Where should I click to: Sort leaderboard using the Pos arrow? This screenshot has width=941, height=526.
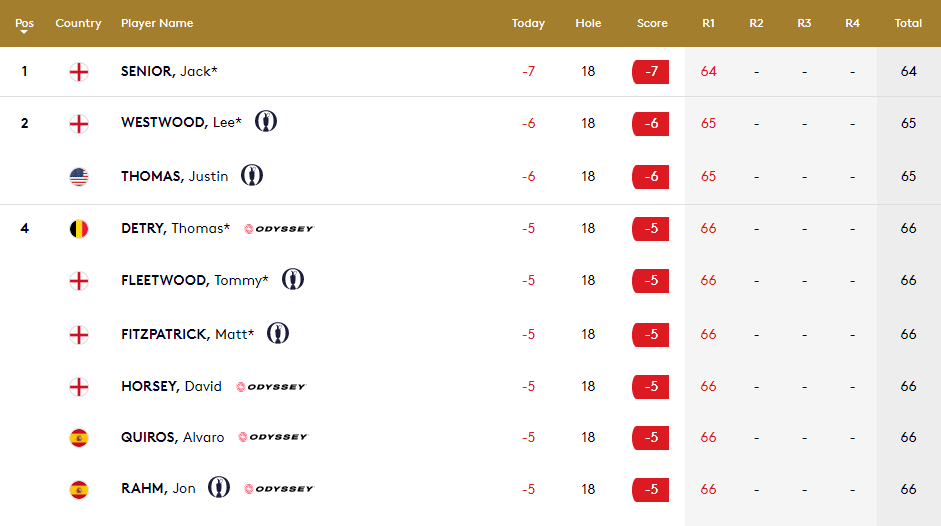(x=24, y=33)
